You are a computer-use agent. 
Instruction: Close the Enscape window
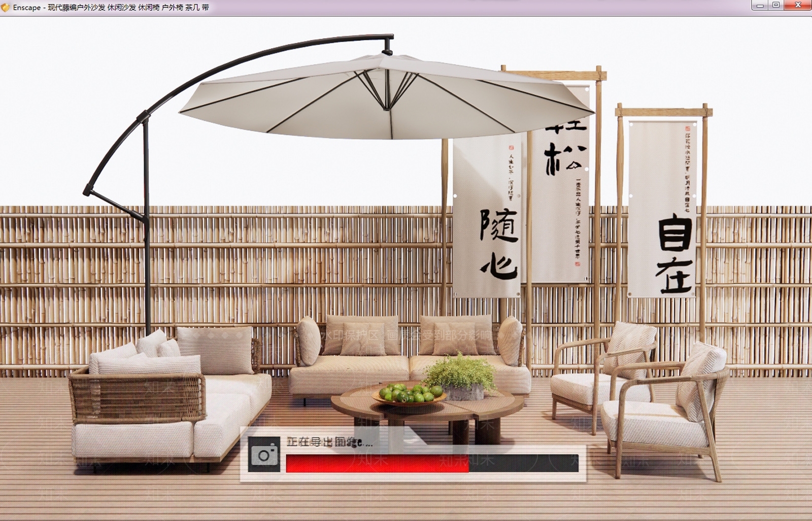coord(798,6)
